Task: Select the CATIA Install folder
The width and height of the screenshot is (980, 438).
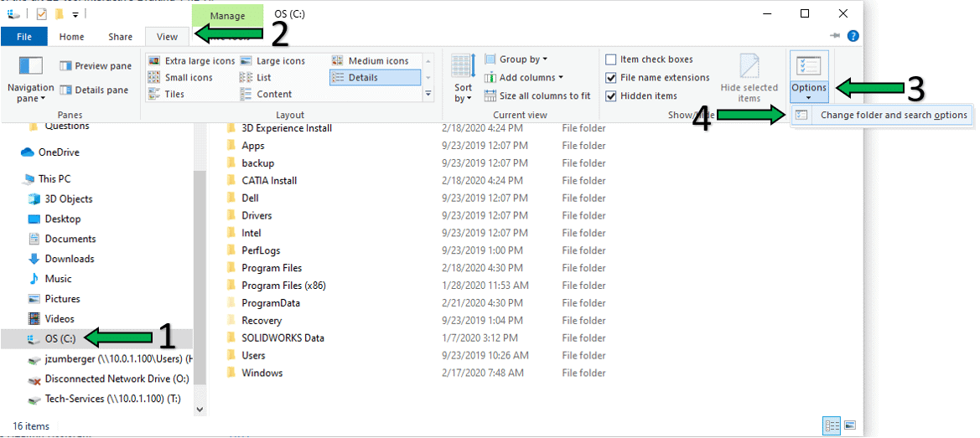Action: click(x=262, y=180)
